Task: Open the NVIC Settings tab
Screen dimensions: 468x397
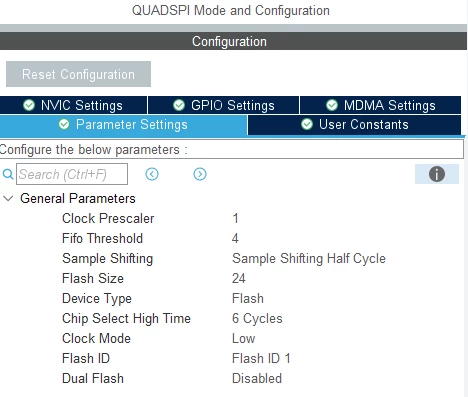Action: click(x=73, y=105)
